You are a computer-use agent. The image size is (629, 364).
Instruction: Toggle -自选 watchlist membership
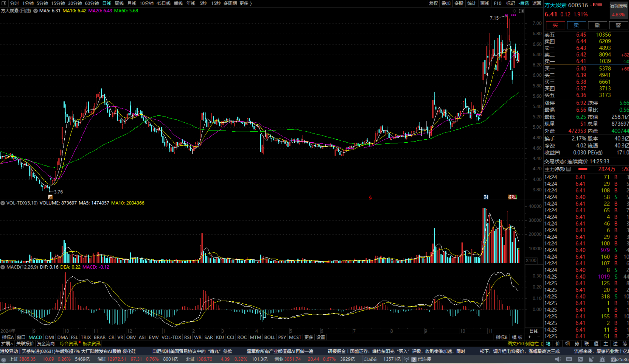pyautogui.click(x=524, y=3)
